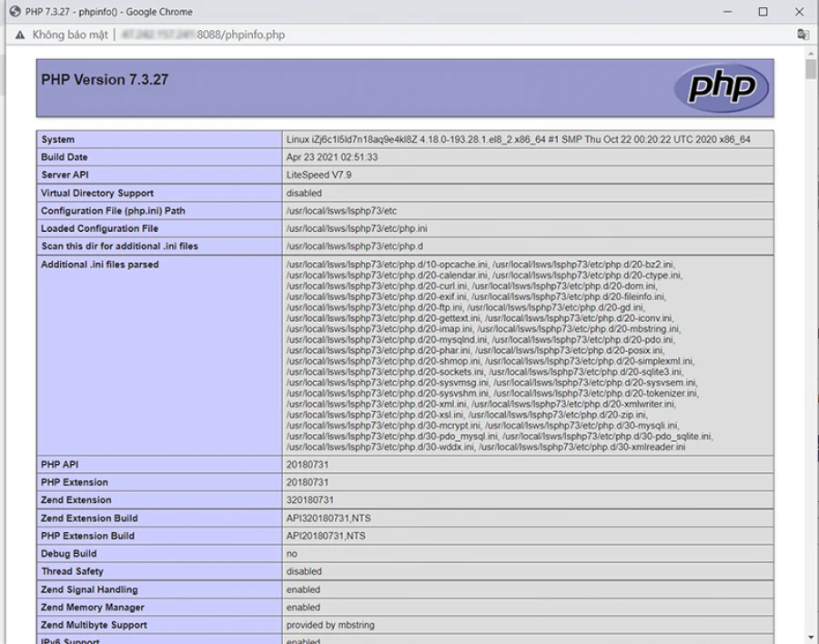The width and height of the screenshot is (819, 644).
Task: Click 'disabled' value for Thread Safety
Action: point(304,571)
